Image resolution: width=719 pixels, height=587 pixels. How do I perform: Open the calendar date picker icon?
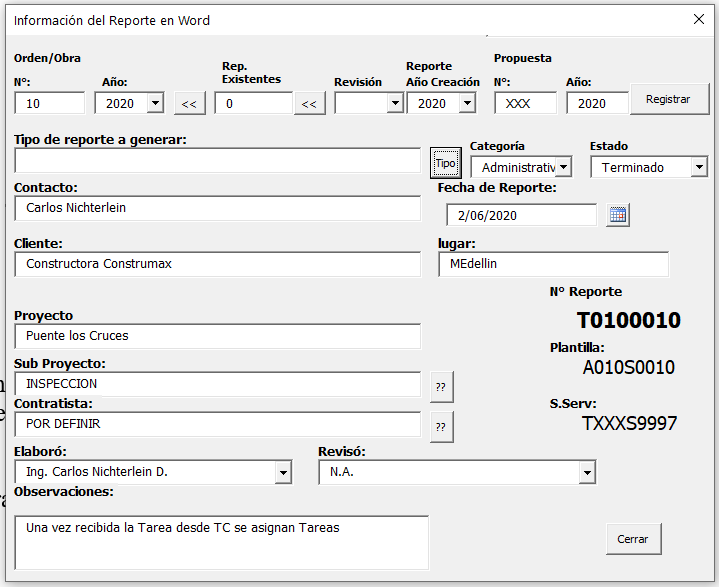(x=618, y=215)
